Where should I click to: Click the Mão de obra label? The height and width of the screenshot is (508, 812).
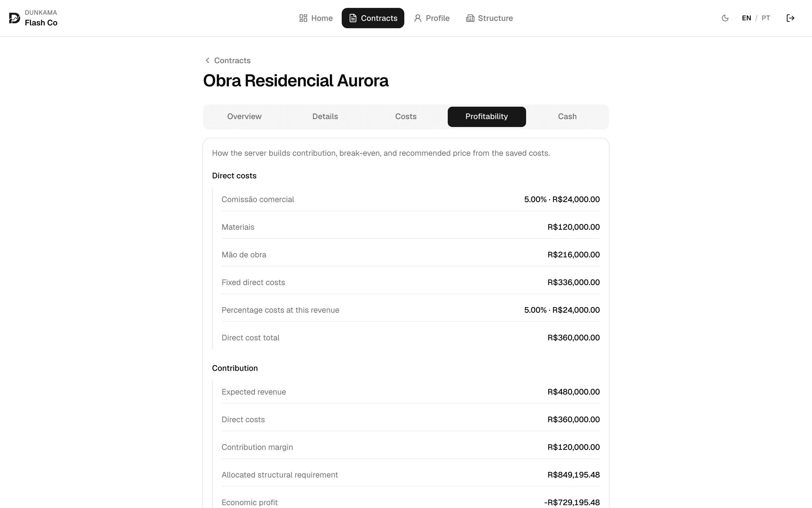pyautogui.click(x=244, y=255)
